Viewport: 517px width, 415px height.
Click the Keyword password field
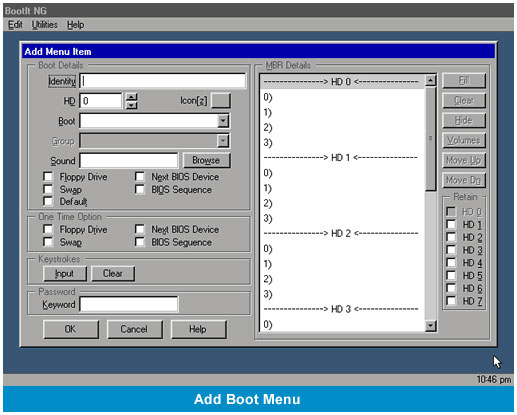(129, 304)
